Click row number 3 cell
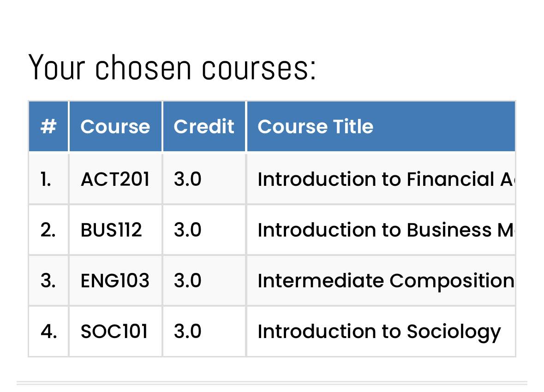Viewport: 544px width, 392px height. (x=48, y=281)
